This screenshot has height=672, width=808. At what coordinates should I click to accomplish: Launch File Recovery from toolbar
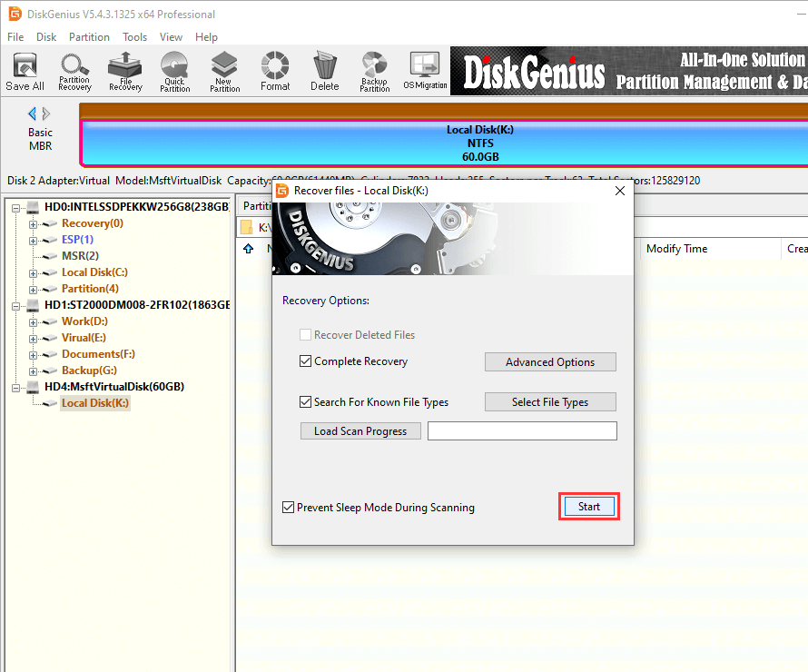[124, 71]
